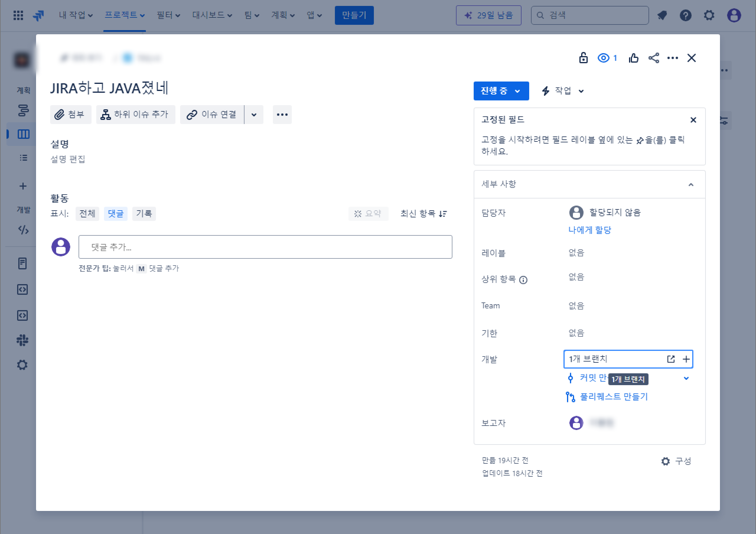Expand the 이슈 연결 dropdown arrow
Viewport: 756px width, 534px height.
[x=254, y=115]
